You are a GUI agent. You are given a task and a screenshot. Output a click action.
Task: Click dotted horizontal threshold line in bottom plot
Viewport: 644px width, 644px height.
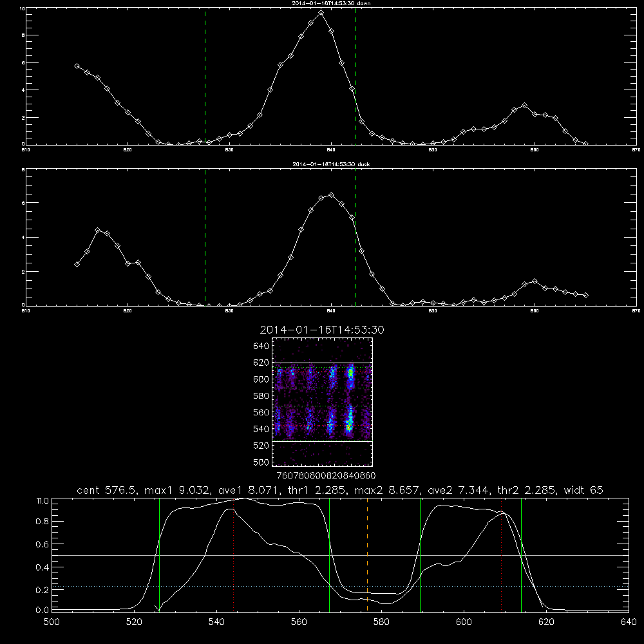(x=340, y=587)
